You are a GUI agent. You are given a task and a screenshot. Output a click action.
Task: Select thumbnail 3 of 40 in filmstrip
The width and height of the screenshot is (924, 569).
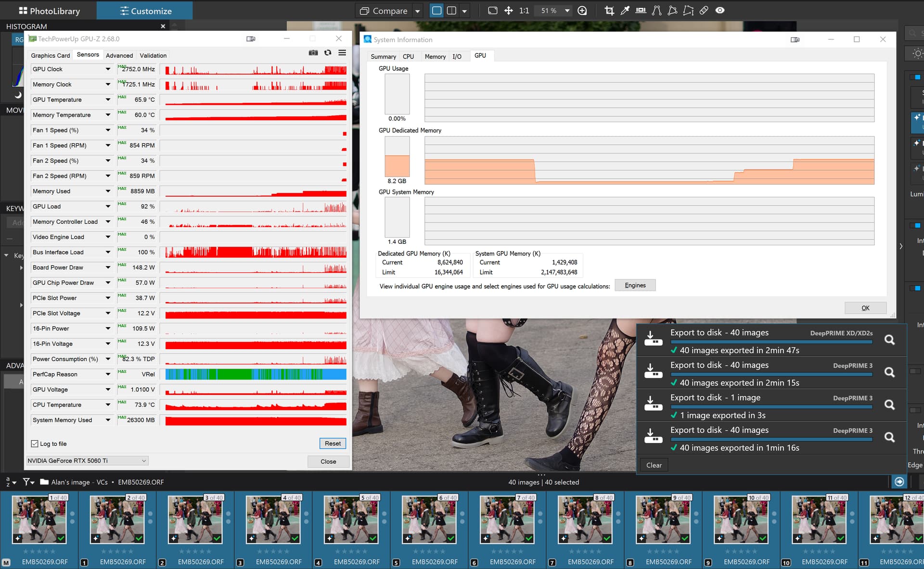tap(195, 520)
